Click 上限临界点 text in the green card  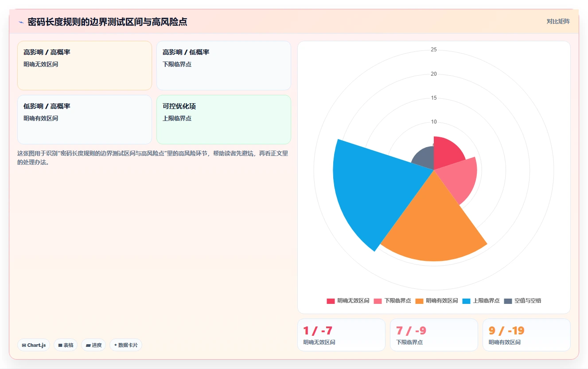coord(177,118)
